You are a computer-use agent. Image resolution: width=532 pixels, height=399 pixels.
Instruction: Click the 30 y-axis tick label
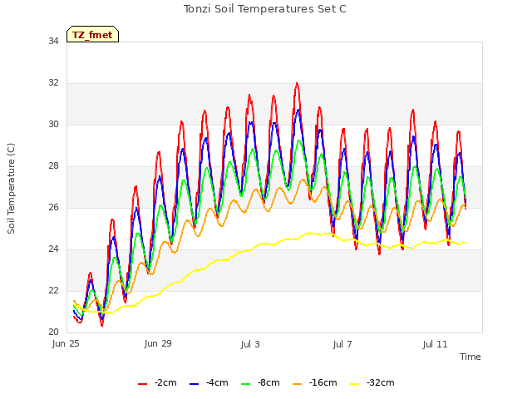click(53, 125)
